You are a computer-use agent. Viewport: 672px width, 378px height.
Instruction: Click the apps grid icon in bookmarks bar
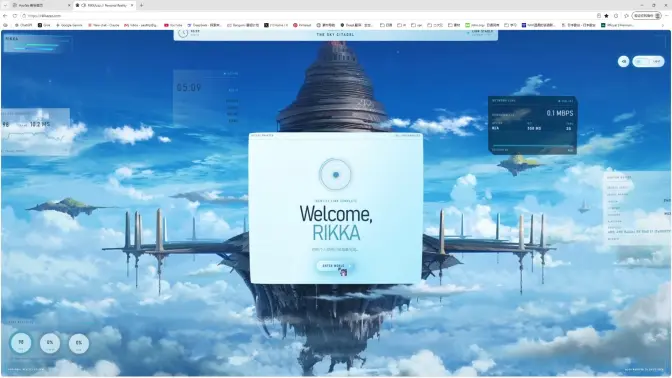coord(5,25)
